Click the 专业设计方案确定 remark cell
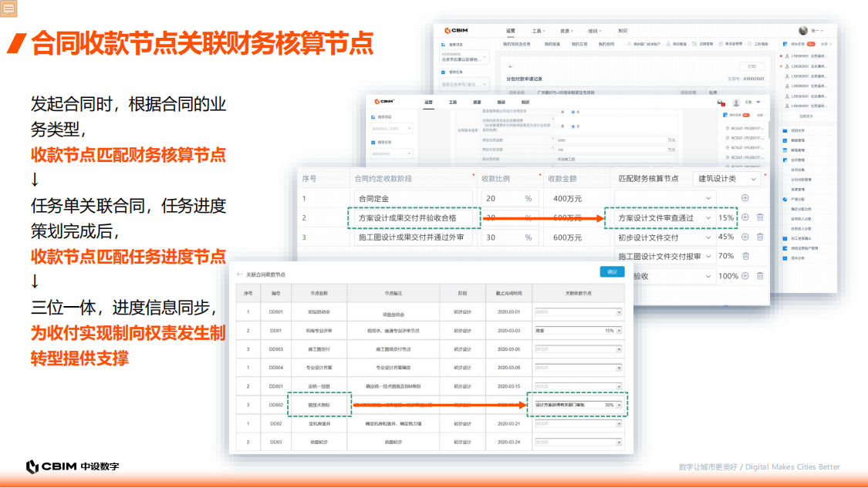Image resolution: width=868 pixels, height=488 pixels. tap(393, 368)
